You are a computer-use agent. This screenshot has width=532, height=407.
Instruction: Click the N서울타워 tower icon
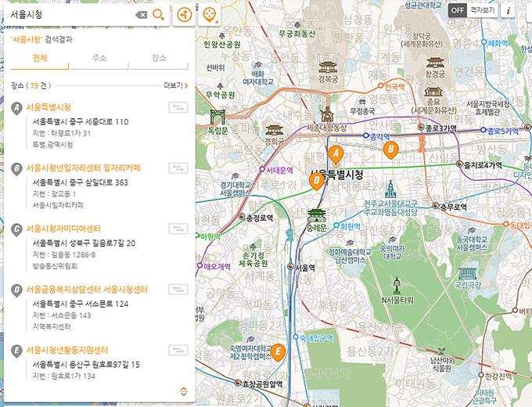click(397, 286)
